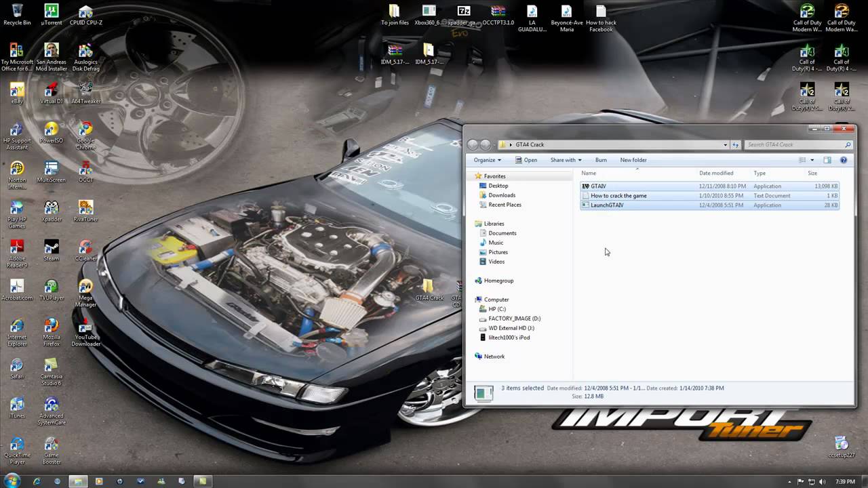This screenshot has height=488, width=868.
Task: Click the refresh icon beside address bar
Action: 736,144
